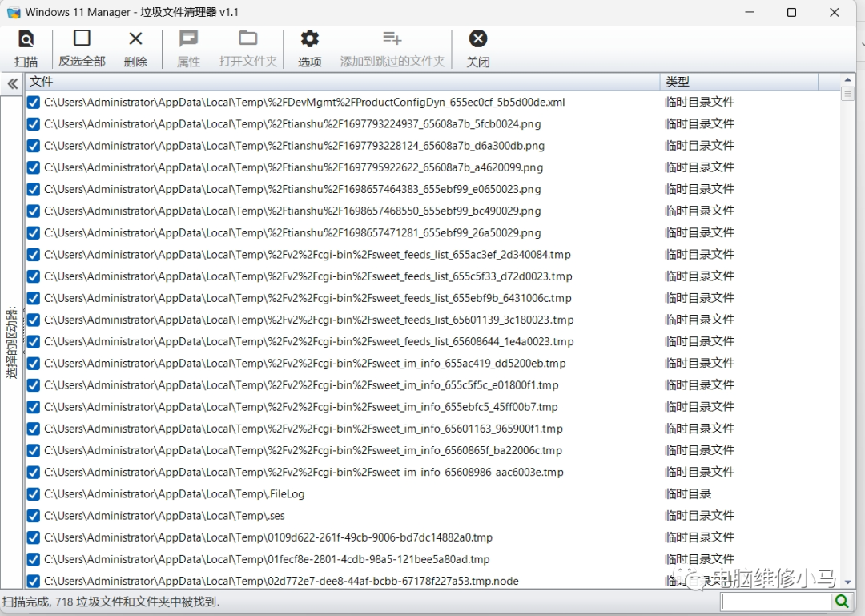Click the search magnifier icon in status bar
865x616 pixels.
click(842, 601)
